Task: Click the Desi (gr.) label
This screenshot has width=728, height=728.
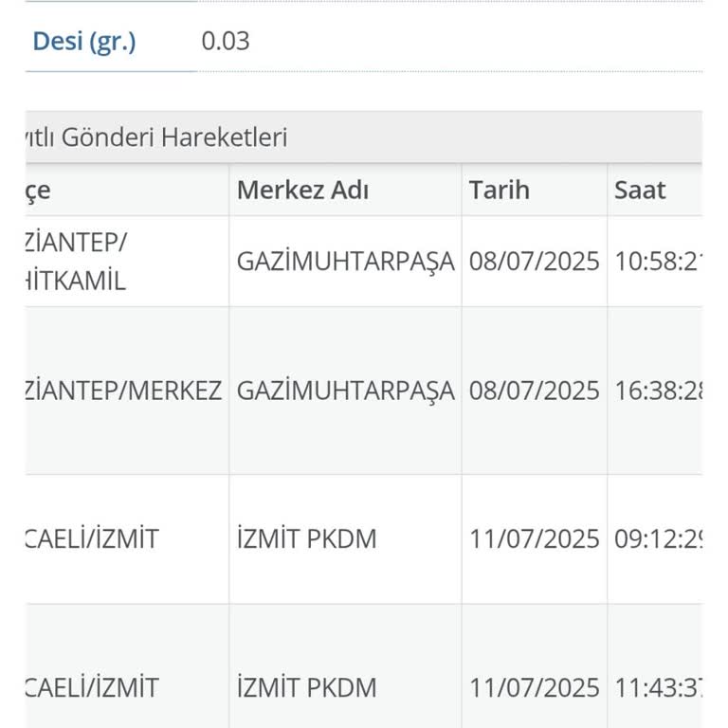Action: pyautogui.click(x=84, y=42)
